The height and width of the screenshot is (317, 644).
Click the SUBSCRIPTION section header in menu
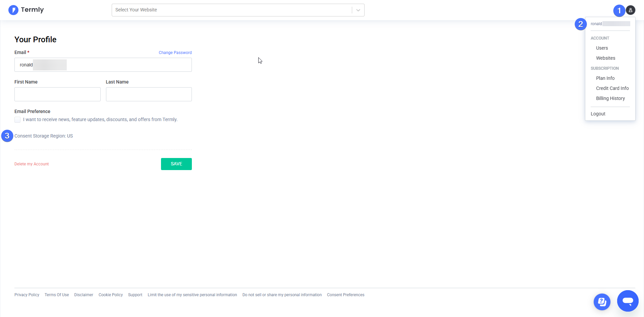click(604, 68)
